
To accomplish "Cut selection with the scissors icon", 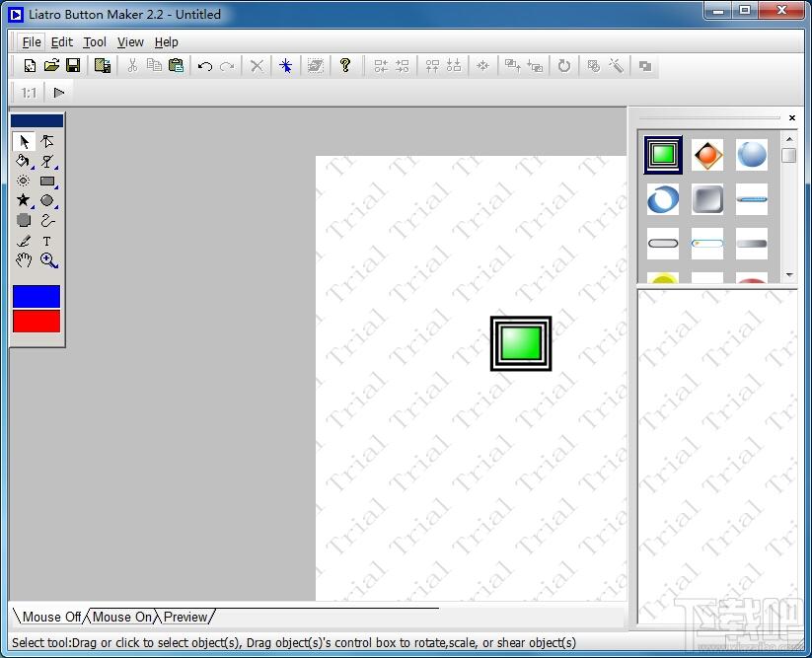I will (x=132, y=66).
